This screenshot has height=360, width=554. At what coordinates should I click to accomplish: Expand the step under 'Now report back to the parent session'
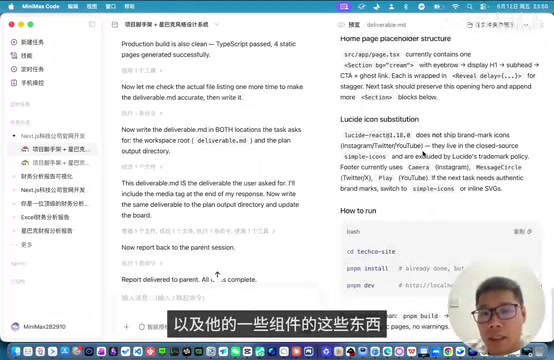[x=142, y=263]
